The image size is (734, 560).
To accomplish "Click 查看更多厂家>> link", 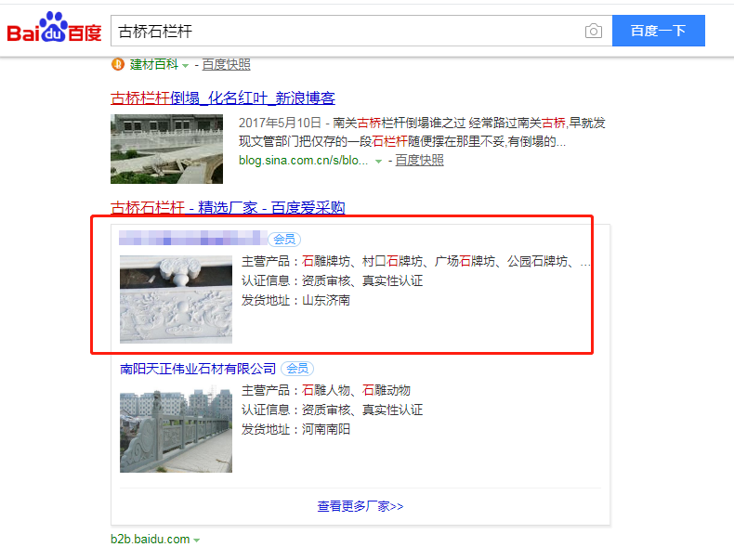I will [x=360, y=506].
